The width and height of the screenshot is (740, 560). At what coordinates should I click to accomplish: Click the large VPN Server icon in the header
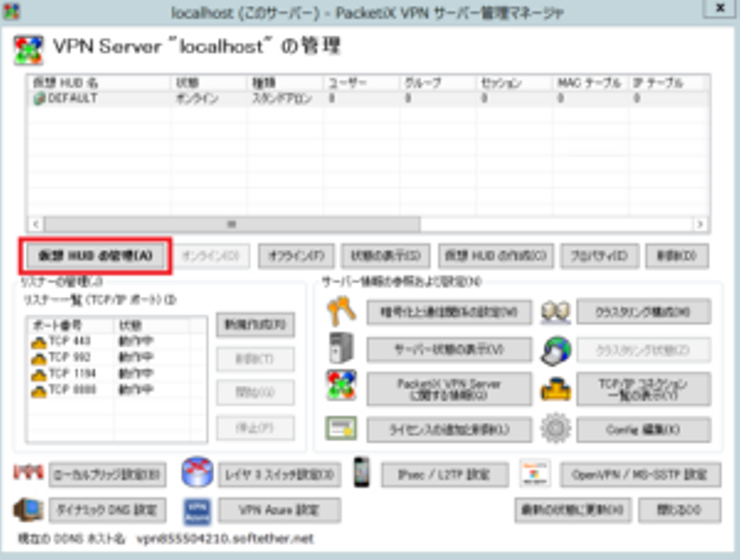click(29, 50)
